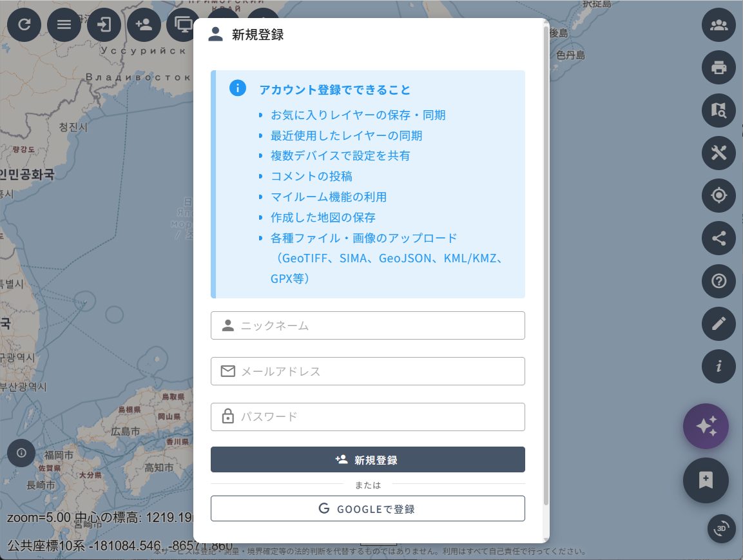Open the hamburger menu

[x=64, y=25]
